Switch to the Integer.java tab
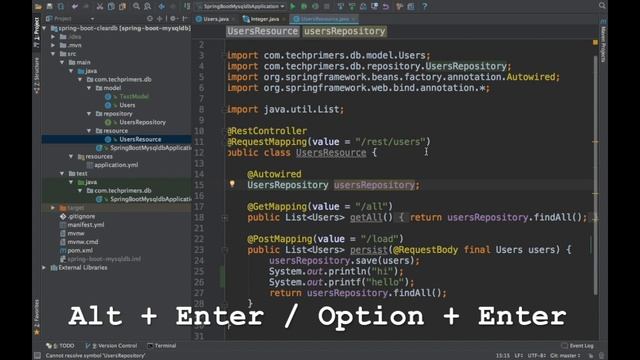Viewport: 640px width, 360px height. pyautogui.click(x=264, y=19)
